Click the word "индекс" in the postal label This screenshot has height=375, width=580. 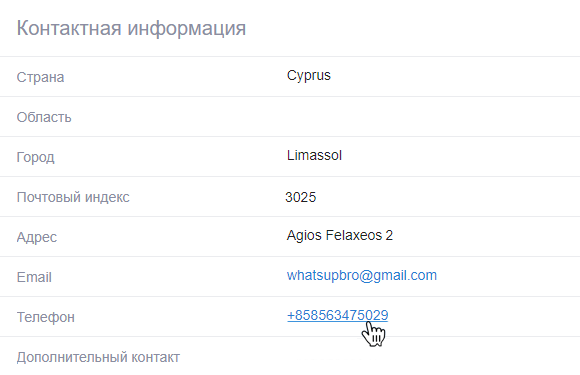(x=107, y=197)
